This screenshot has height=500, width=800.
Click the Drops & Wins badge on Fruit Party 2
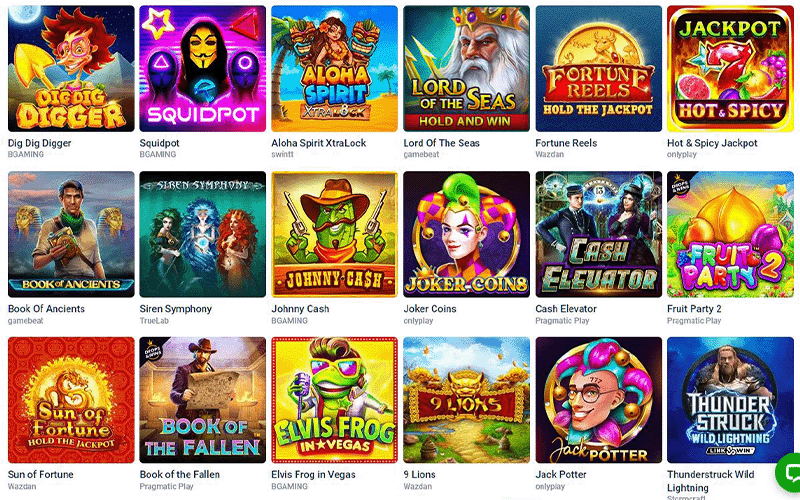(680, 187)
